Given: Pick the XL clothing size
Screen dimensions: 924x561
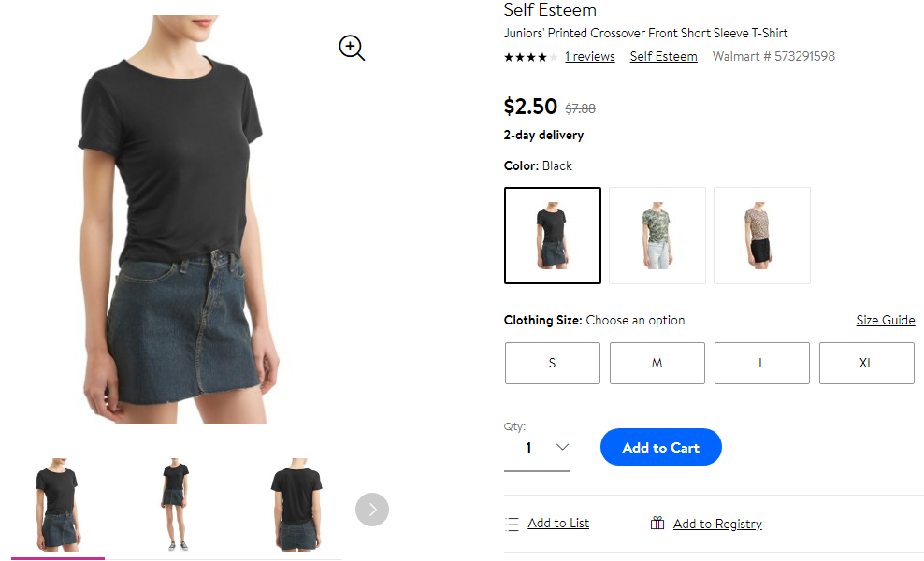Looking at the screenshot, I should click(x=866, y=363).
